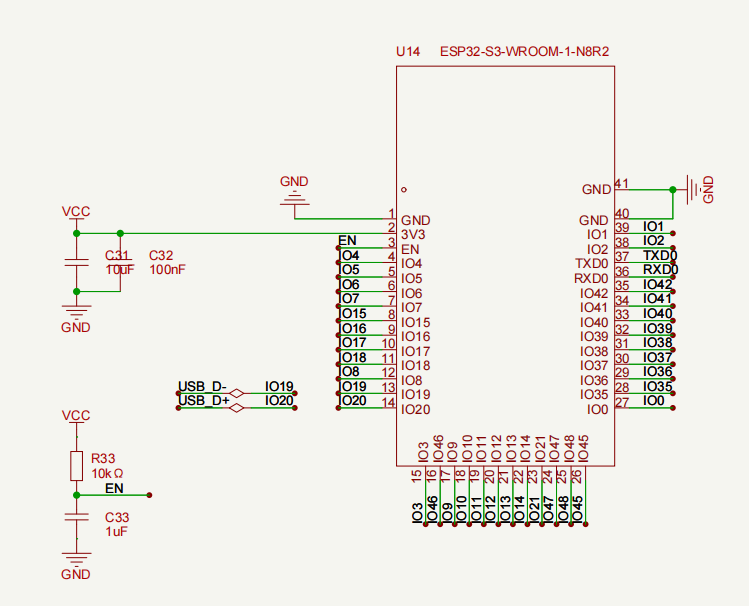The height and width of the screenshot is (606, 749).
Task: Select the black TXD0 net label outside U14
Action: (x=660, y=255)
